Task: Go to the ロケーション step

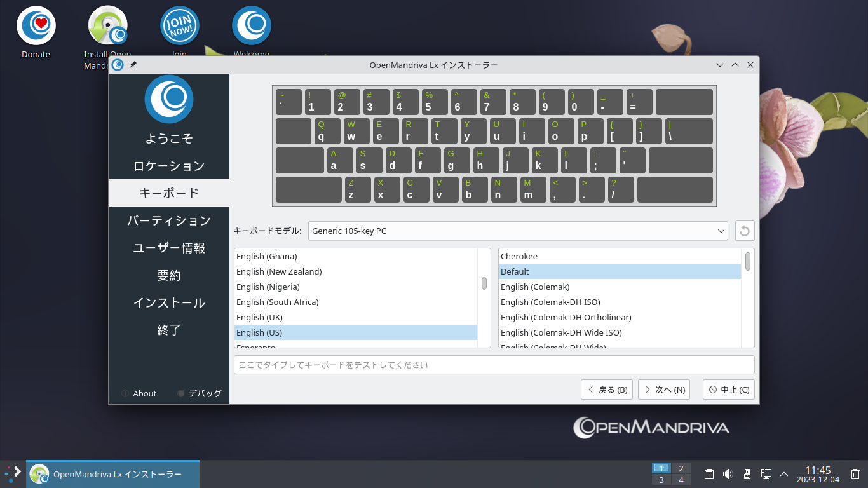Action: 168,165
